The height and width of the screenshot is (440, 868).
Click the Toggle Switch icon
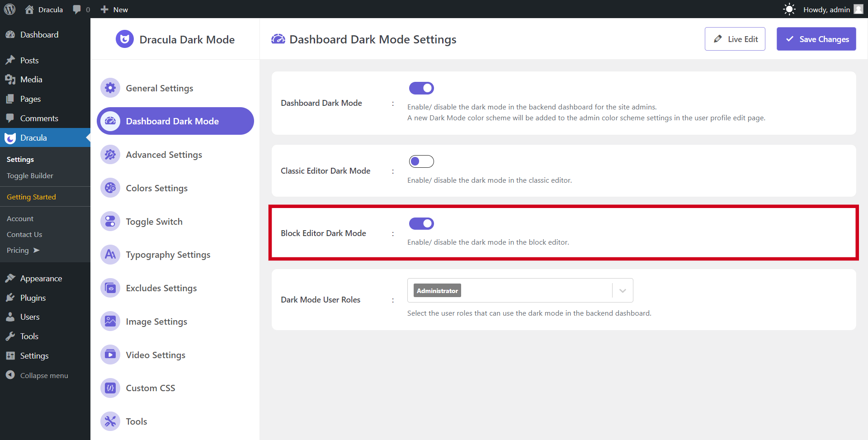[110, 222]
